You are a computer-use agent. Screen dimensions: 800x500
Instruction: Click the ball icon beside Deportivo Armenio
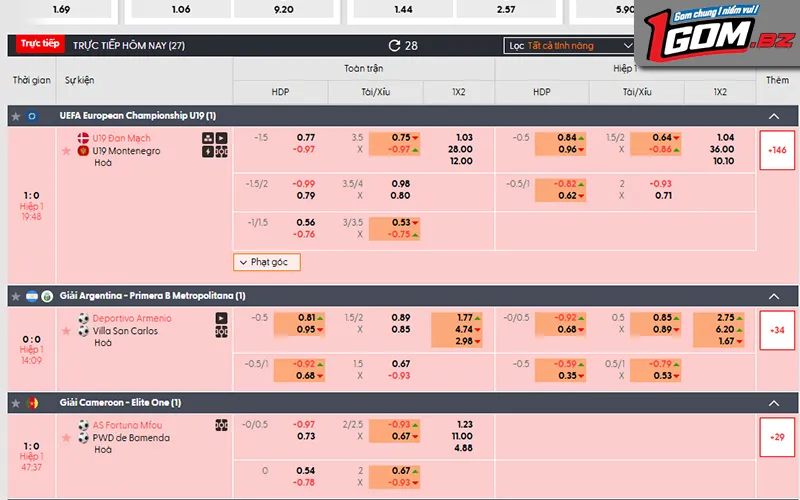[83, 318]
